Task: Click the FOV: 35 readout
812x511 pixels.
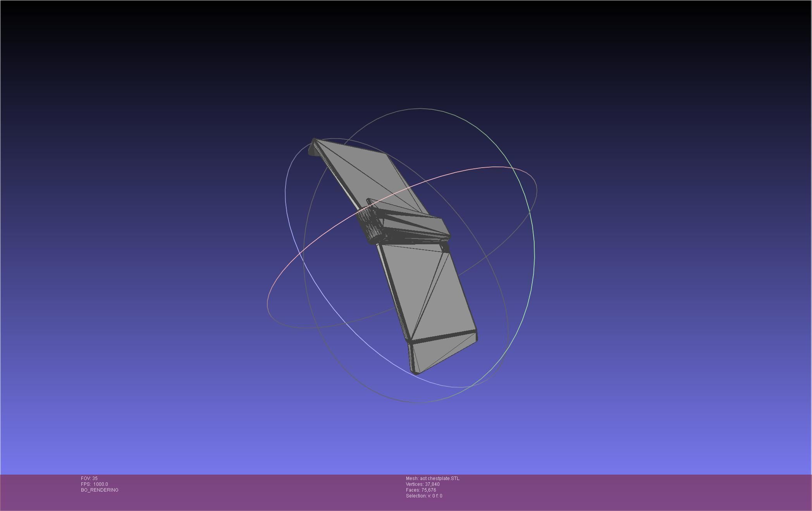Action: [x=89, y=478]
